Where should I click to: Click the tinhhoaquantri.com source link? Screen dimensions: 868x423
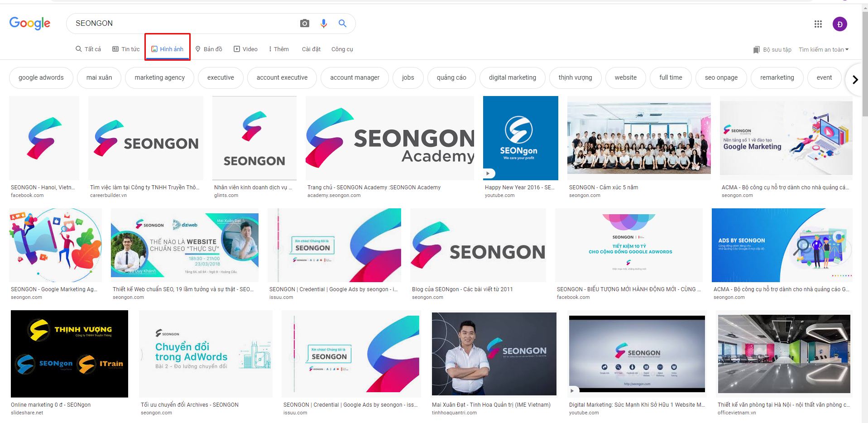454,413
